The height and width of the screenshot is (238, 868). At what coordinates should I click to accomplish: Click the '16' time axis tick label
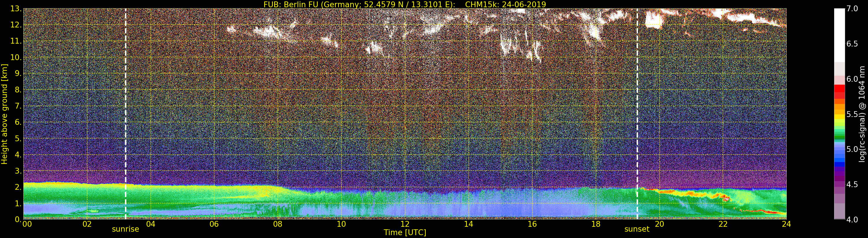[x=532, y=224]
